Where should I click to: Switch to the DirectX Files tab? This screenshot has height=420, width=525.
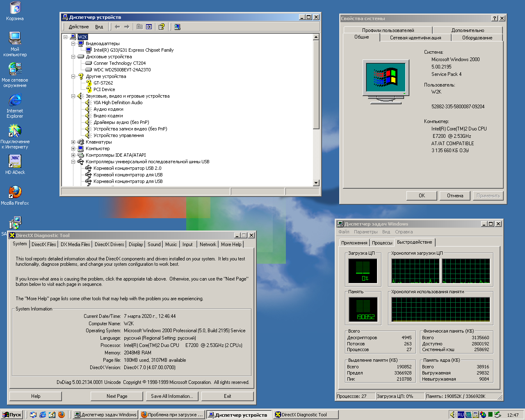point(44,244)
